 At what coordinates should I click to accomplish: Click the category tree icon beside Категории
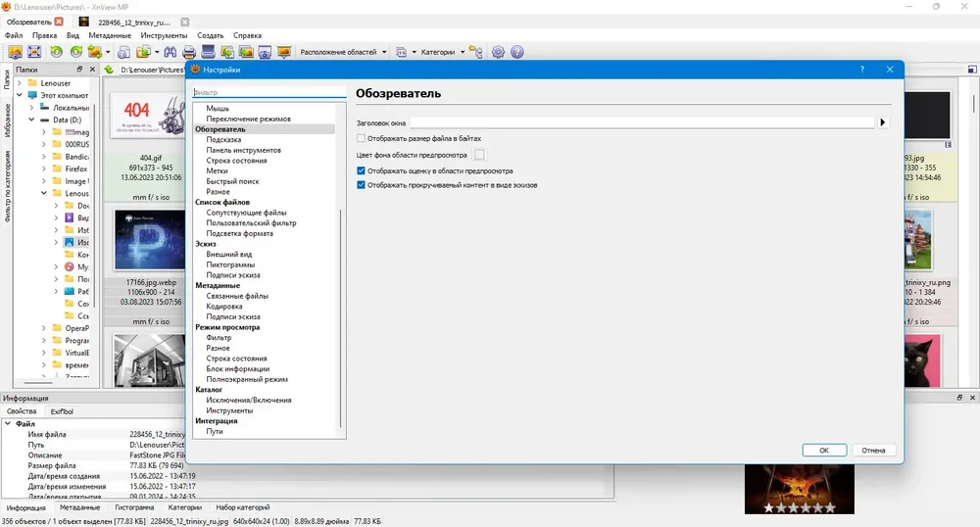point(476,53)
